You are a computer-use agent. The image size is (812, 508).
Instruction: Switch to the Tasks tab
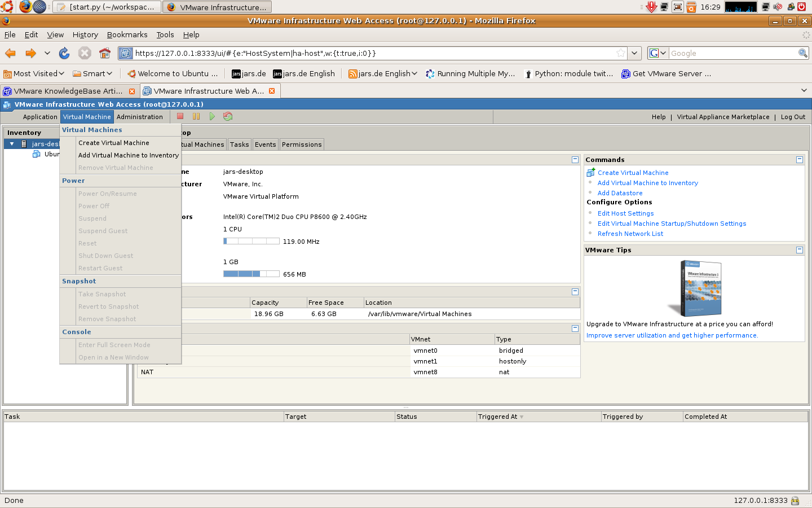[x=240, y=144]
